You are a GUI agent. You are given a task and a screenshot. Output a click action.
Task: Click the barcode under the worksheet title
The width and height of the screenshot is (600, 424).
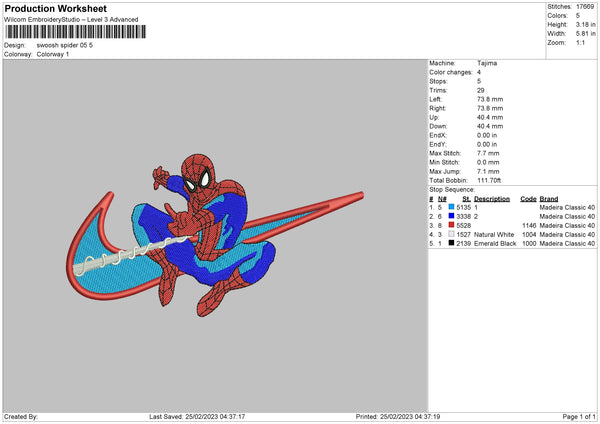pos(75,32)
